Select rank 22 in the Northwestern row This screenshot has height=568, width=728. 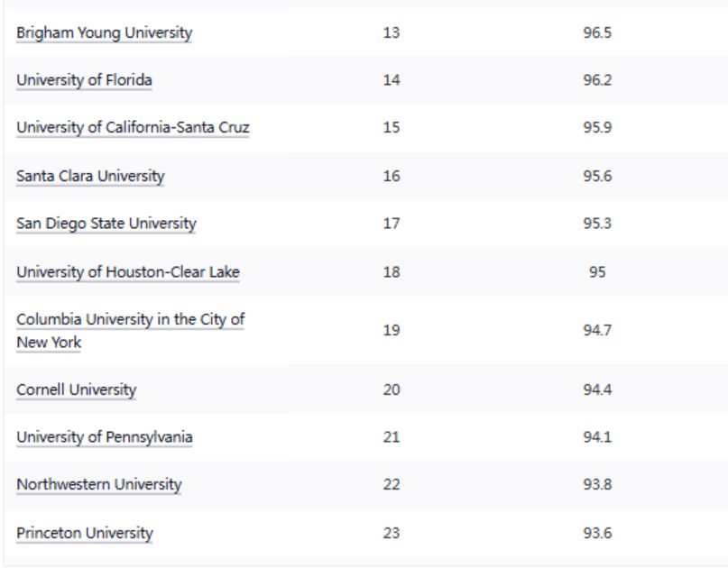coord(392,484)
